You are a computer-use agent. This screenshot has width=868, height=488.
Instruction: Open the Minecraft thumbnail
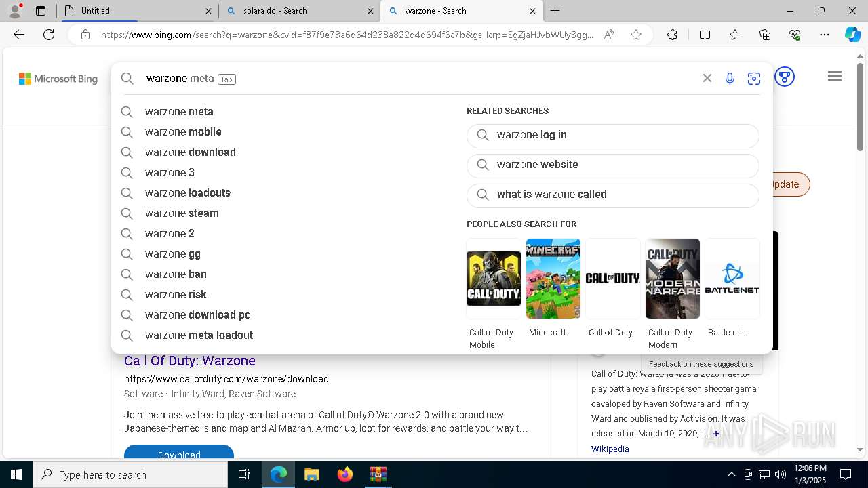pos(553,279)
